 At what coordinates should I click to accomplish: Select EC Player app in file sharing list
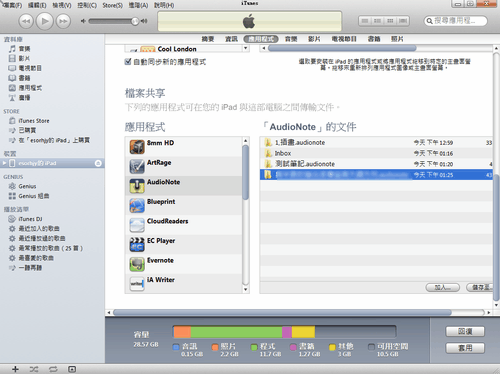pyautogui.click(x=183, y=244)
